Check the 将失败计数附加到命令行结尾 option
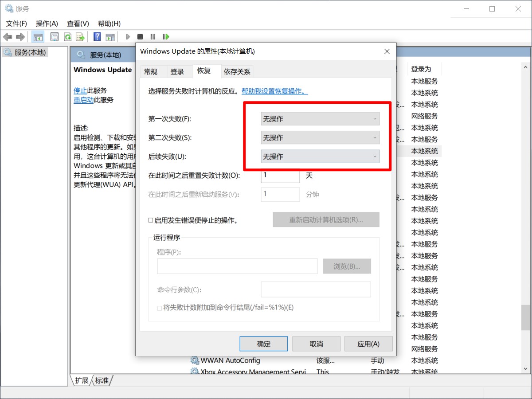Screen dimensions: 532x399 point(159,308)
